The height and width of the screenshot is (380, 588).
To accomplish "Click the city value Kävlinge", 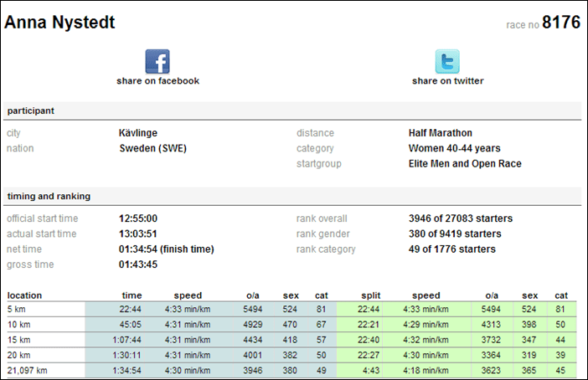I will [x=138, y=133].
